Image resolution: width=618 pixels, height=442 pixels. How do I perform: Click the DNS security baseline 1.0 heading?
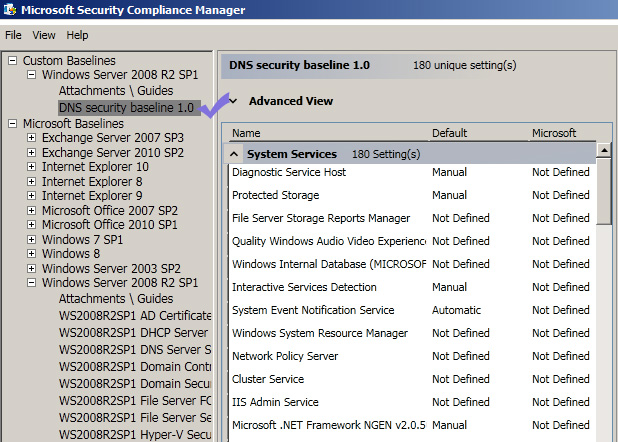300,65
